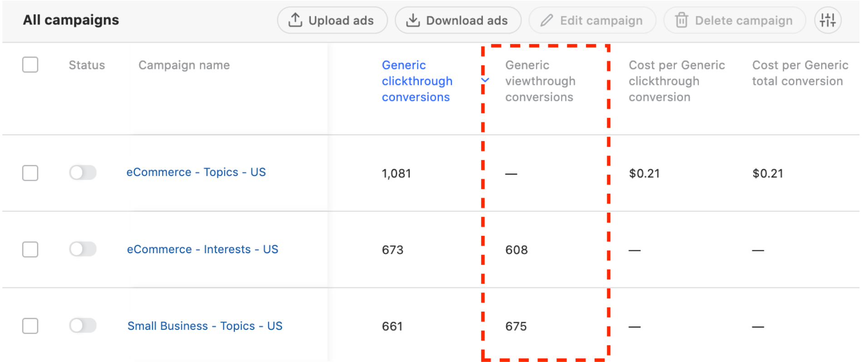Viewport: 868px width, 362px height.
Task: Sort by Cost per Generic total conversion
Action: tap(800, 73)
